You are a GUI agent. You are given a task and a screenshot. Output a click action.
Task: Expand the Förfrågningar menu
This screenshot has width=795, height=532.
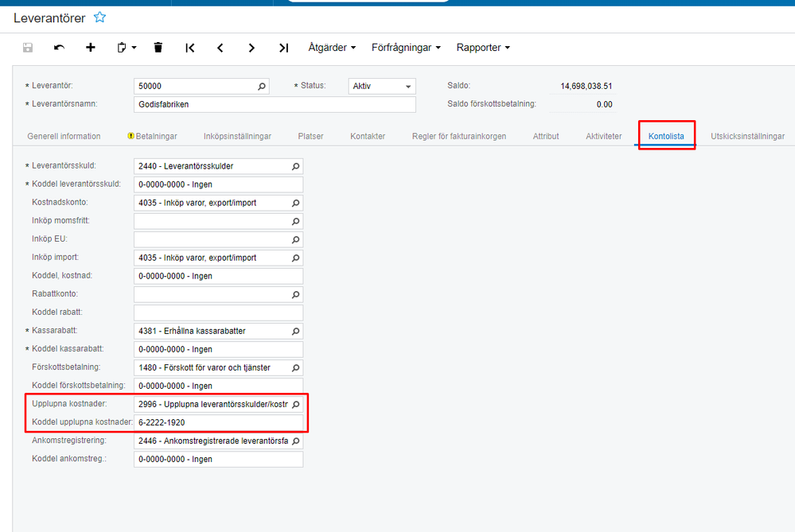(405, 47)
